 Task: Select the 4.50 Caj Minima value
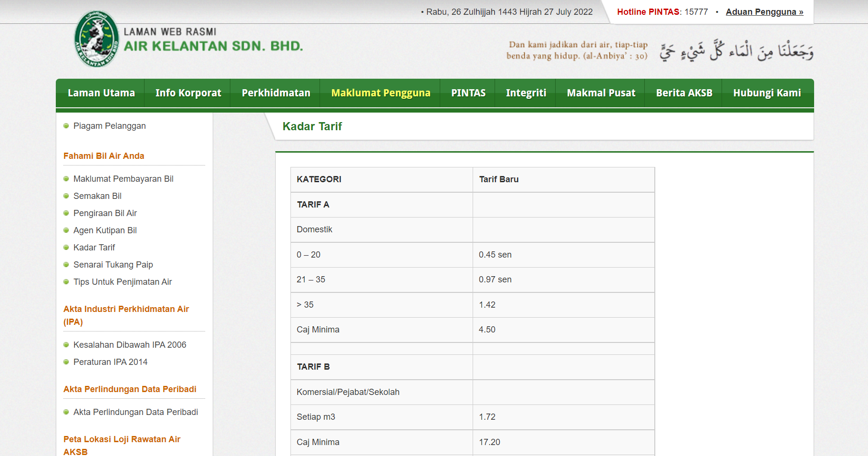(x=564, y=330)
